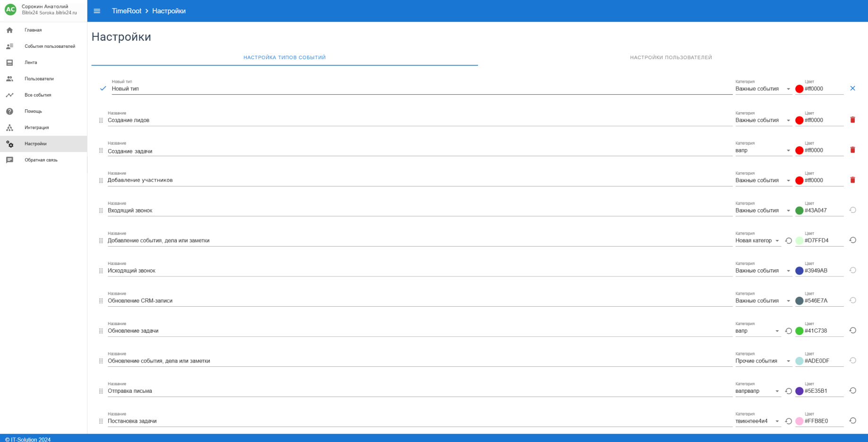Click the Новый тип name input field

tap(422, 88)
